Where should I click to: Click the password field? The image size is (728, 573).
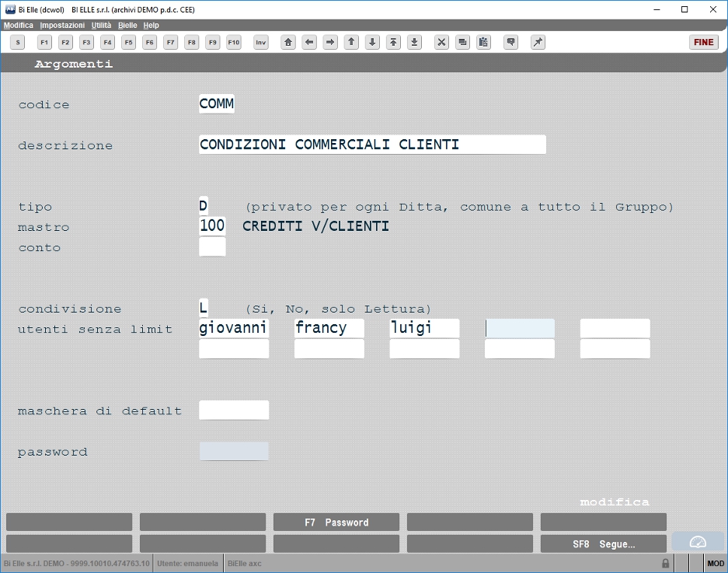coord(234,451)
